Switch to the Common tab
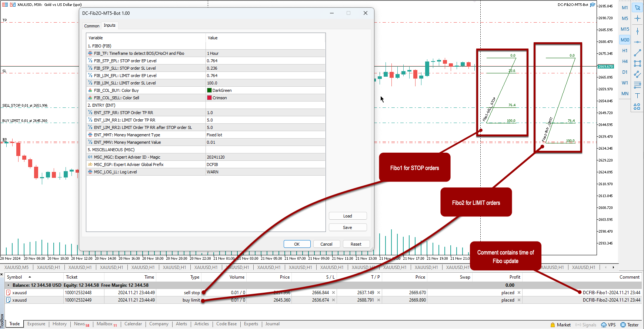 (x=91, y=26)
